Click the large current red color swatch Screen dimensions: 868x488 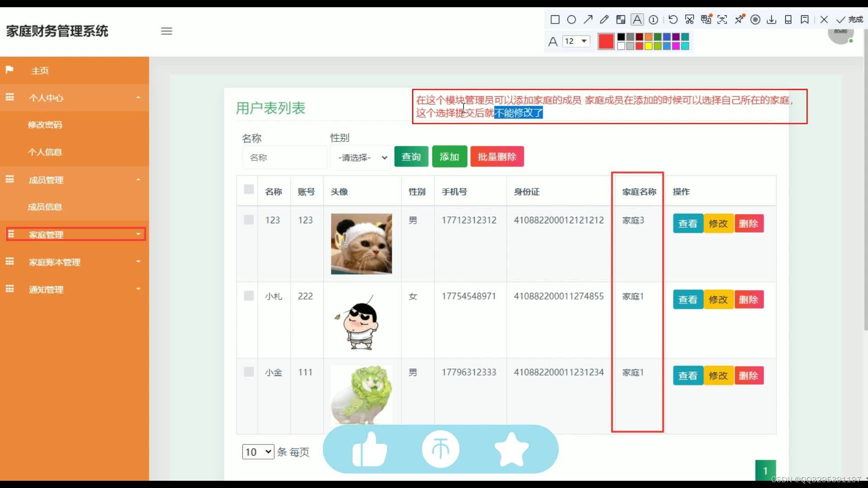click(606, 41)
